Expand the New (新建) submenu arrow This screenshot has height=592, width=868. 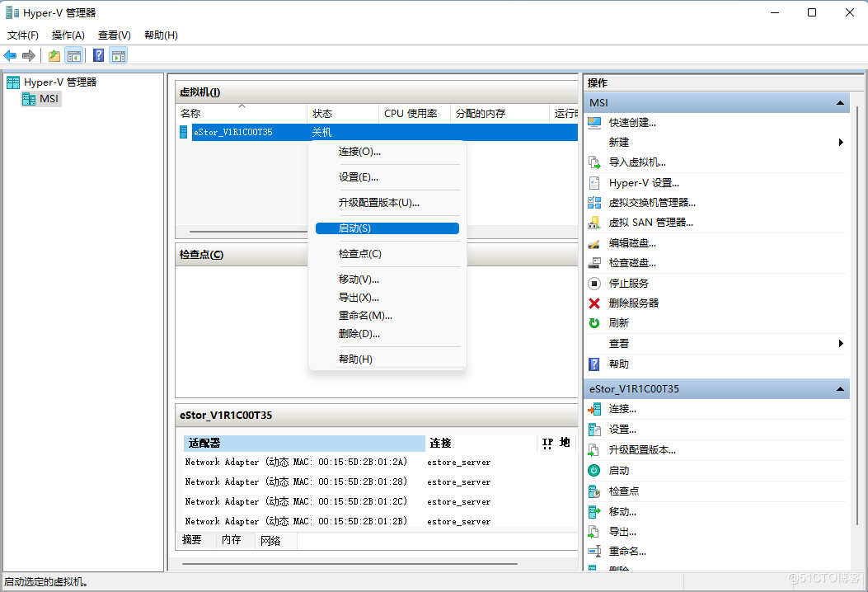tap(841, 143)
